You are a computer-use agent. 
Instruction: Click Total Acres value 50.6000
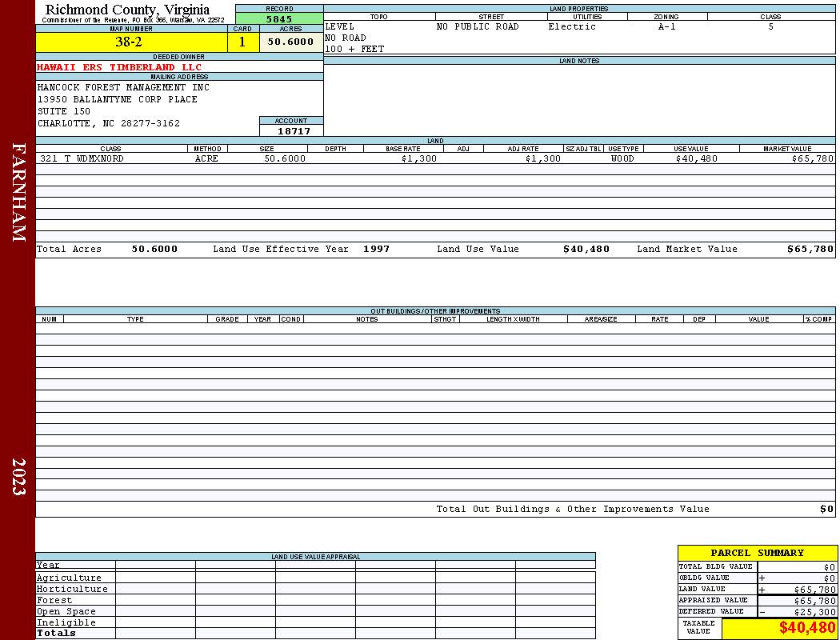[154, 249]
